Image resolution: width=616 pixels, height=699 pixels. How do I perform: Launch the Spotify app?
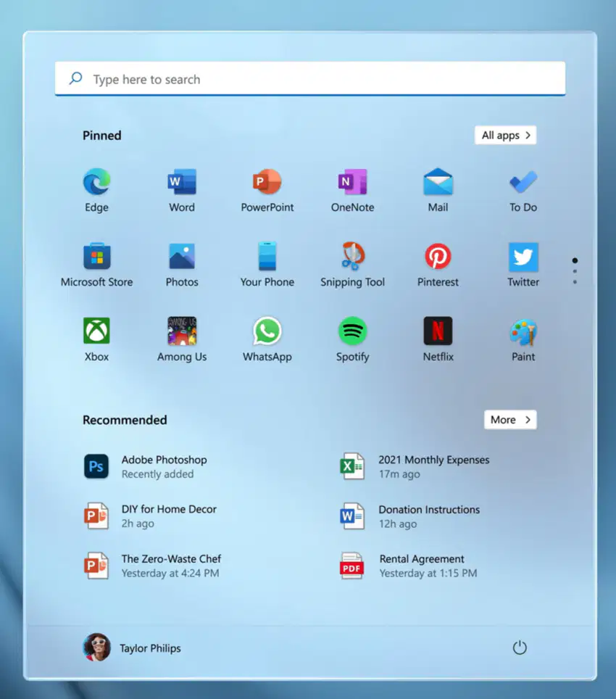click(352, 339)
